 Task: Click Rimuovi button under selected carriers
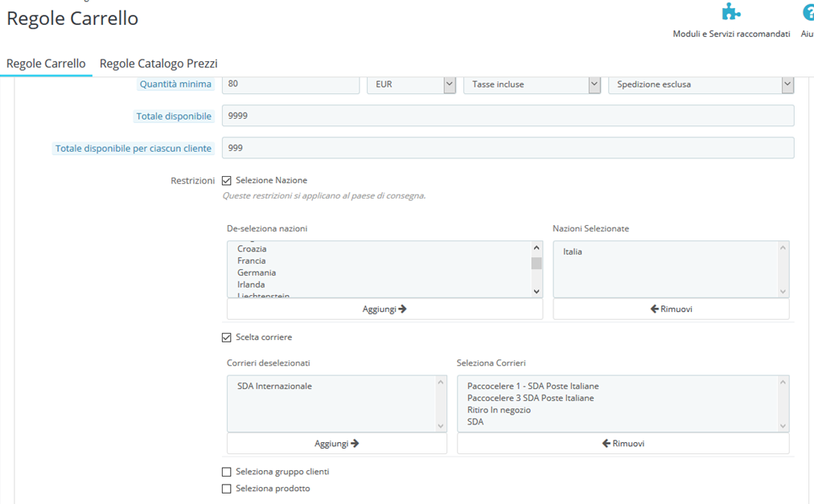click(623, 443)
